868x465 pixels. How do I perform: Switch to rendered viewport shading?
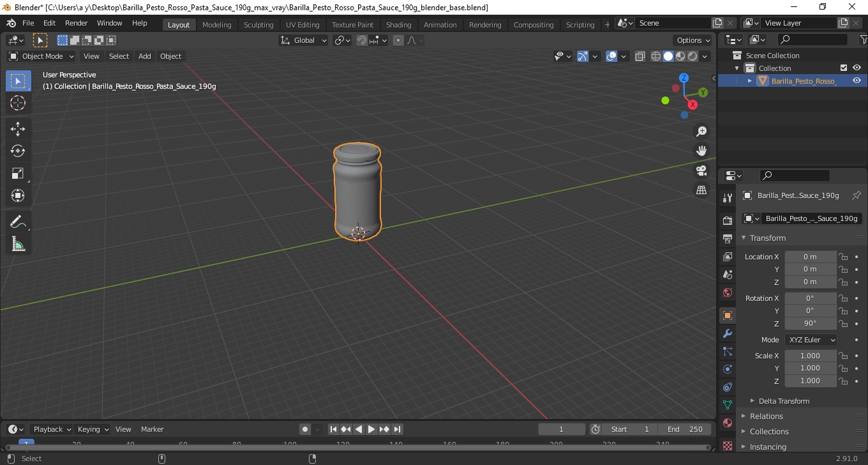[x=692, y=56]
